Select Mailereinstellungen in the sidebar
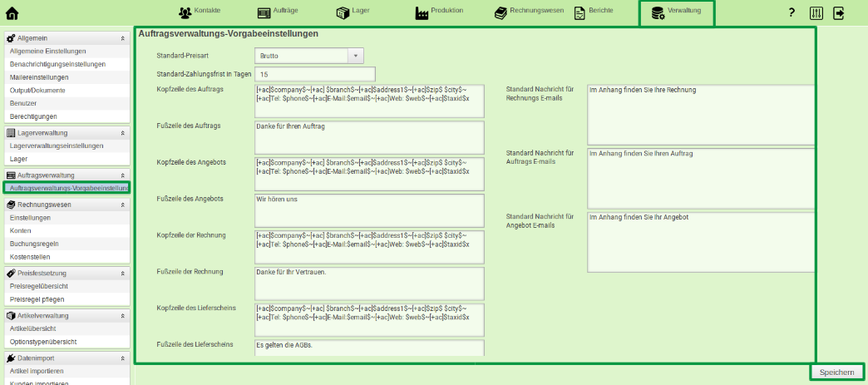Screen dimensions: 868x385 click(x=39, y=77)
